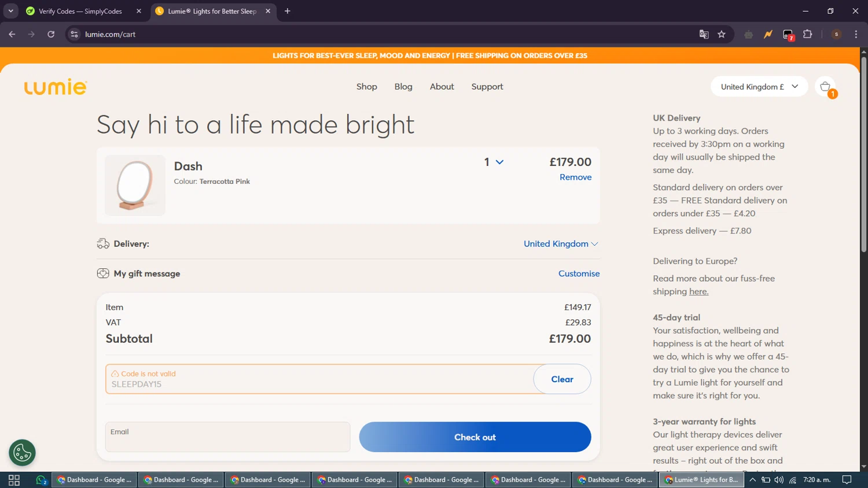Switch to the Lumie Lights taskbar window
The height and width of the screenshot is (488, 868).
pyautogui.click(x=701, y=480)
